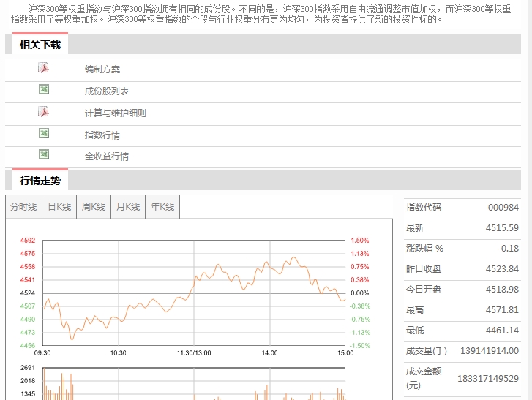The width and height of the screenshot is (532, 400).
Task: Click the 4524 baseline price label
Action: coord(28,293)
